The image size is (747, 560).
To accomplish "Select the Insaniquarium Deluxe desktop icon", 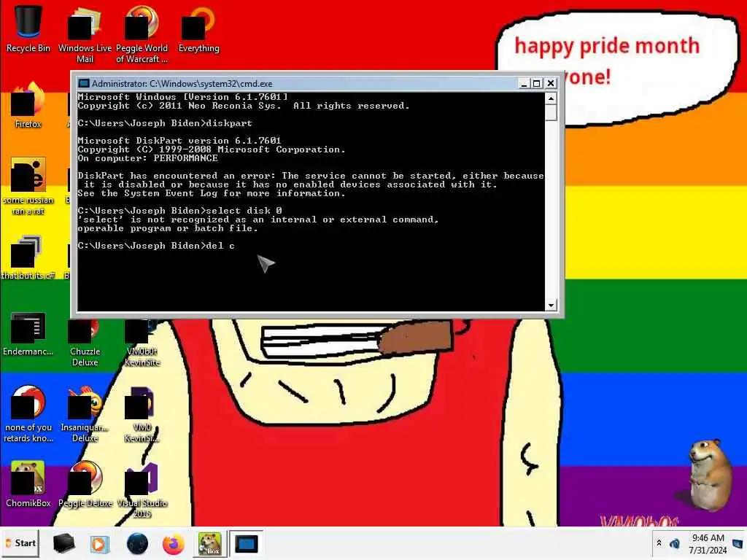I will [x=85, y=414].
